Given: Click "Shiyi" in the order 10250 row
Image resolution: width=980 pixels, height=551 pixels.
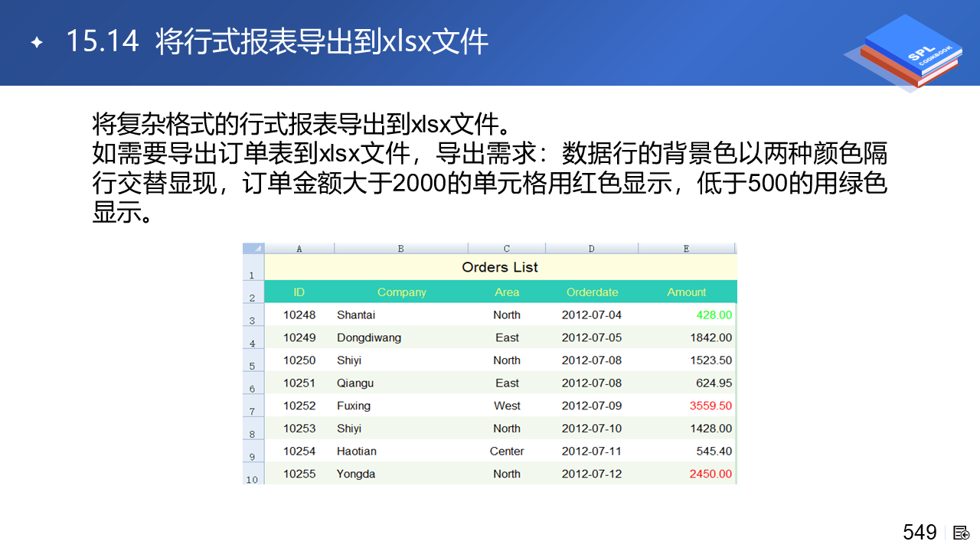Looking at the screenshot, I should (401, 360).
